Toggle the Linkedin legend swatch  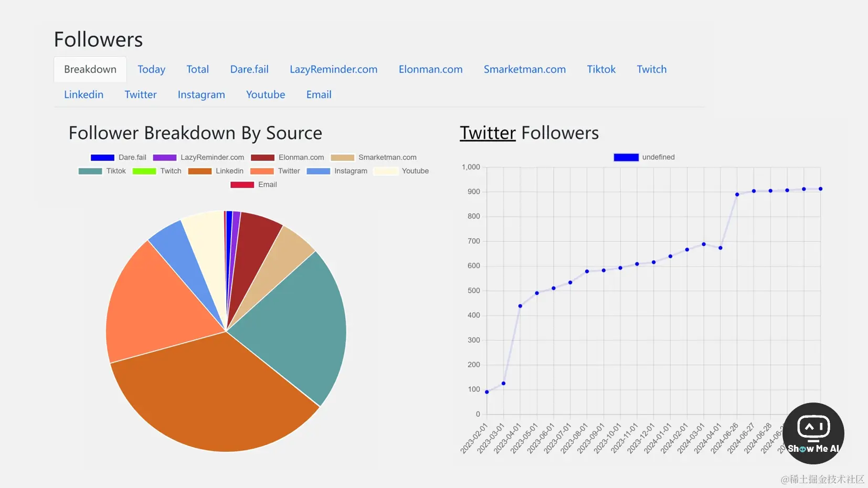(x=200, y=171)
